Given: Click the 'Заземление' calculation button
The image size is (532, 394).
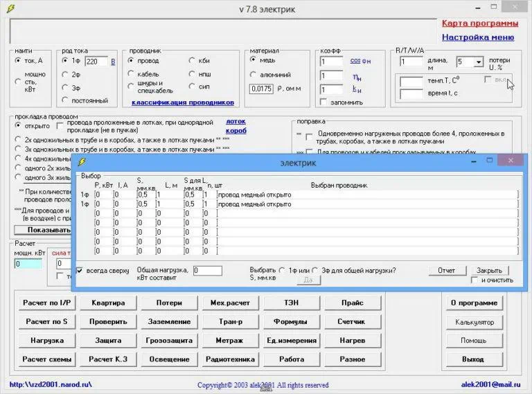Looking at the screenshot, I should pos(170,322).
